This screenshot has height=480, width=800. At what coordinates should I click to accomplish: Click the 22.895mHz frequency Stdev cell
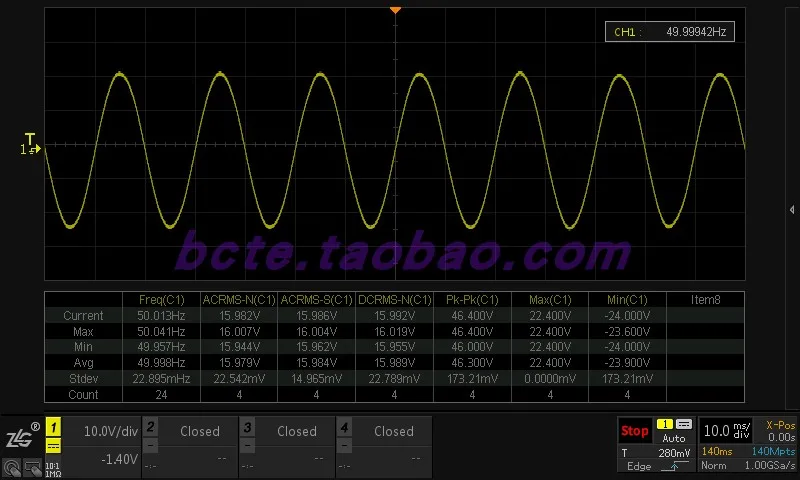(161, 379)
